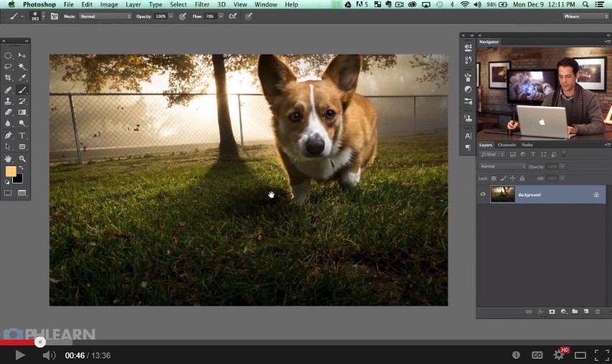The width and height of the screenshot is (612, 364).
Task: Select the Eyedropper tool
Action: [x=22, y=78]
